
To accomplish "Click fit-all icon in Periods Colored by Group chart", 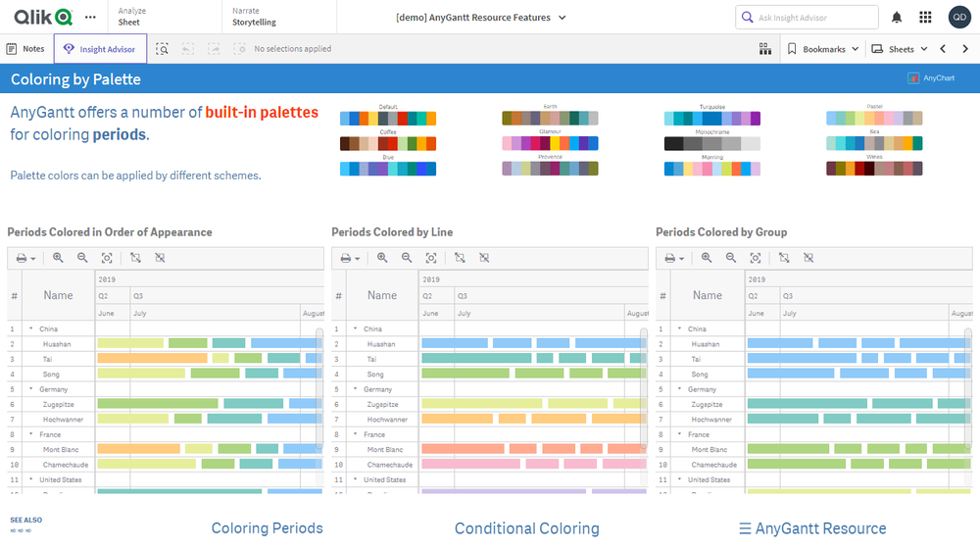I will coord(756,258).
